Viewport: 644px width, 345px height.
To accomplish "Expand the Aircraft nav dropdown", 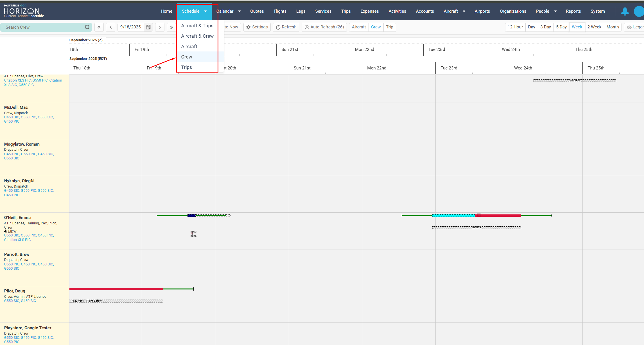I will (x=464, y=12).
